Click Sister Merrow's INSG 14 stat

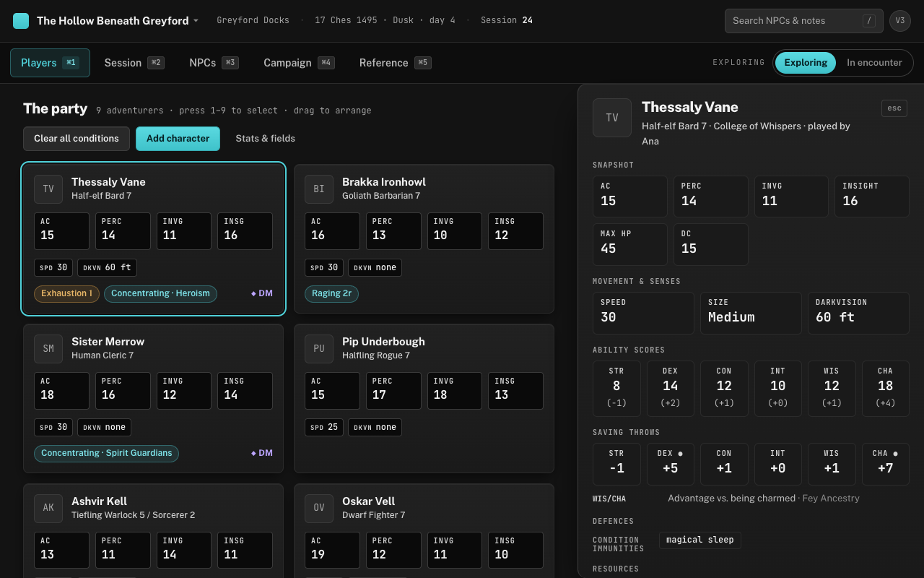pyautogui.click(x=245, y=391)
